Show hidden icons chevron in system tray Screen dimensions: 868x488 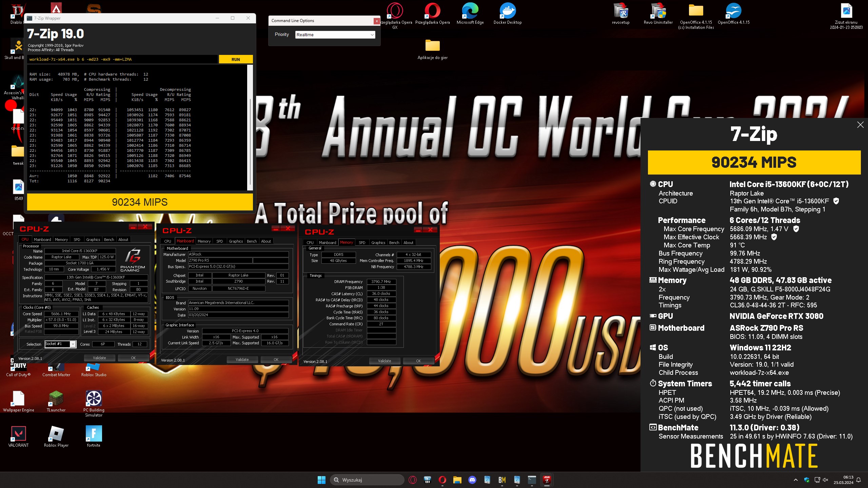click(x=796, y=480)
